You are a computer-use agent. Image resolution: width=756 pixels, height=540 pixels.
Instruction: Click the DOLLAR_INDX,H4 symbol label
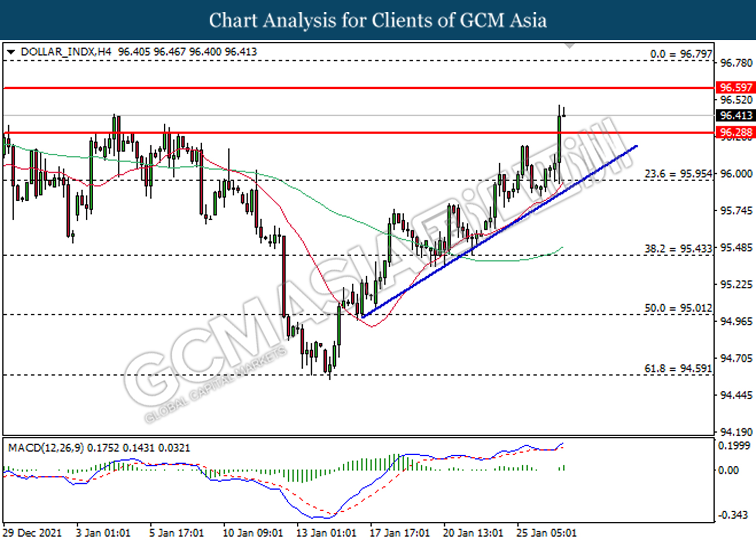[x=66, y=52]
